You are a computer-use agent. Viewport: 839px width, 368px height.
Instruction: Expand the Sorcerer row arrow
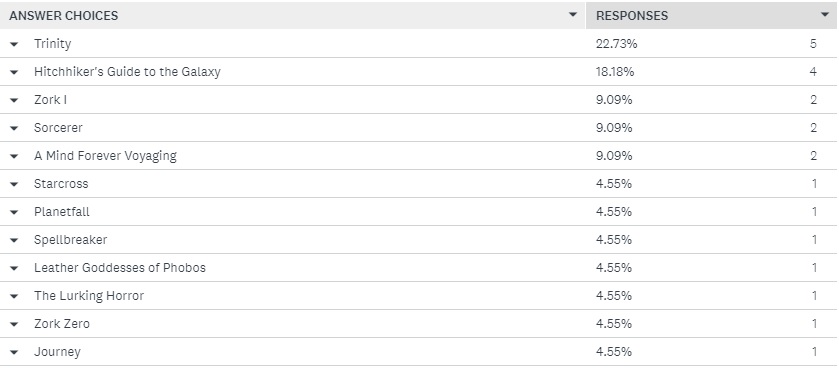[14, 128]
